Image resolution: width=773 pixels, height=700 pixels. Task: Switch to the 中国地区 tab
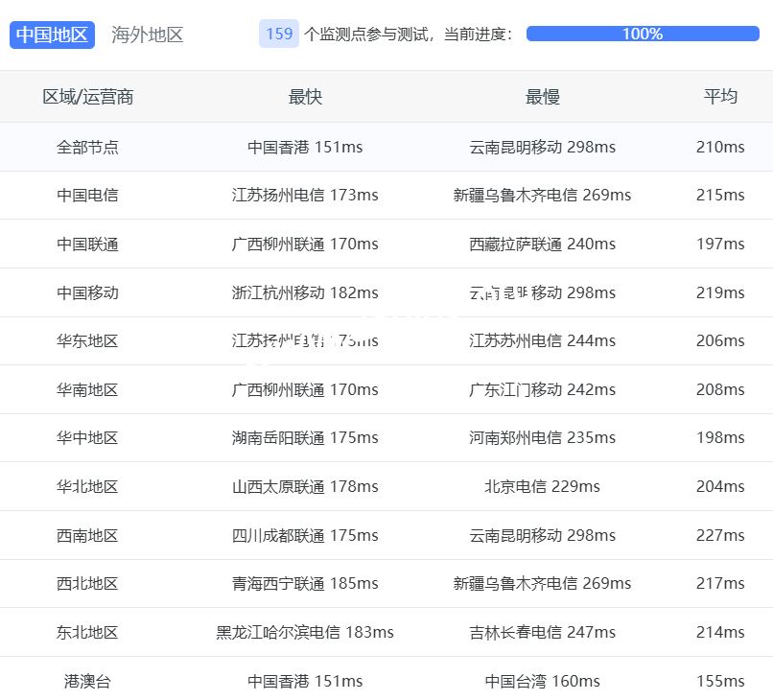pos(52,35)
